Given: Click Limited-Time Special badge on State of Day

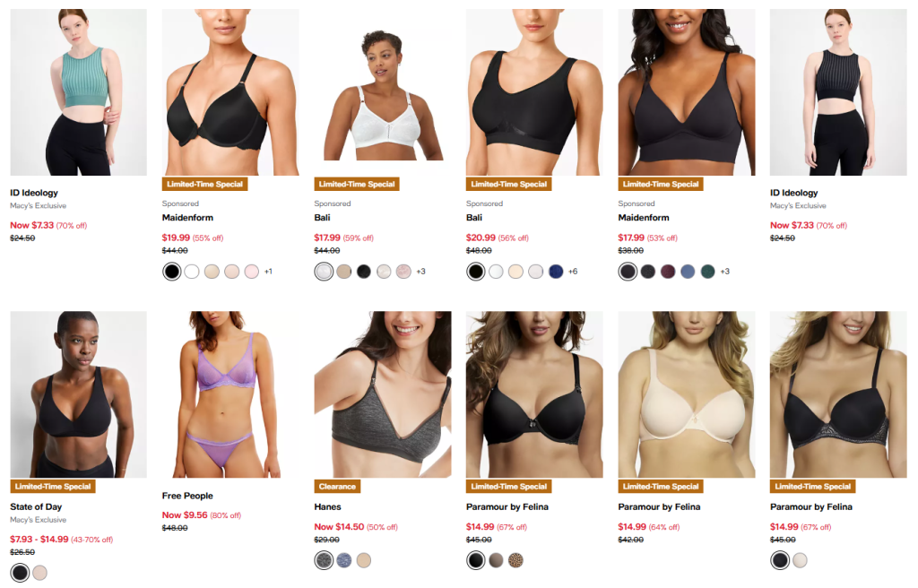Looking at the screenshot, I should tap(53, 487).
